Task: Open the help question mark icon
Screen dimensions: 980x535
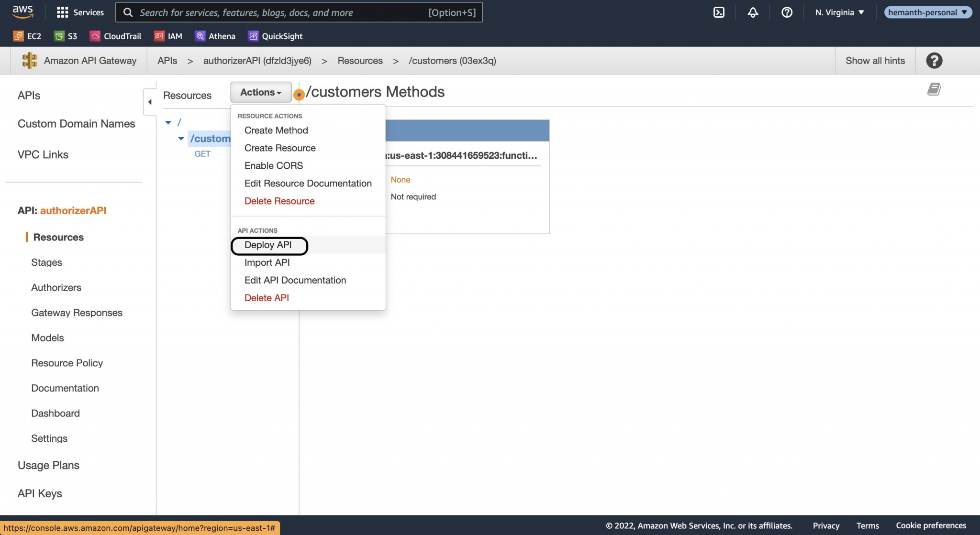Action: 787,12
